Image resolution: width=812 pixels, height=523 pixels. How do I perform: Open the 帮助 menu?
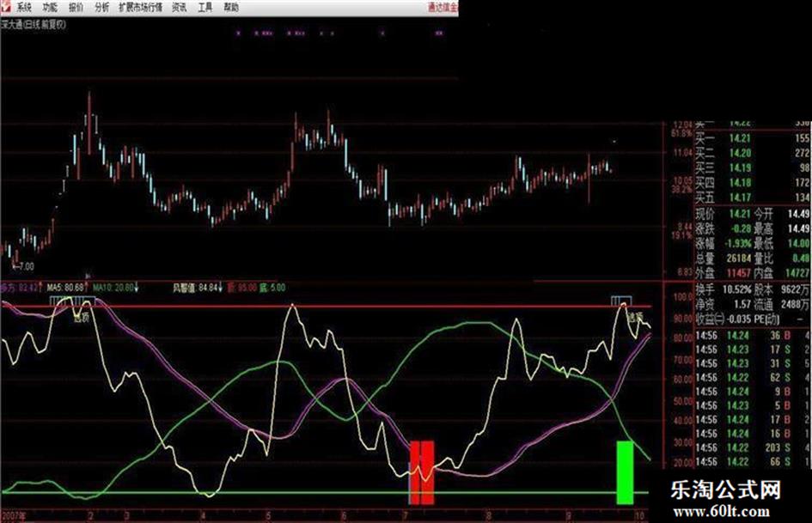231,7
